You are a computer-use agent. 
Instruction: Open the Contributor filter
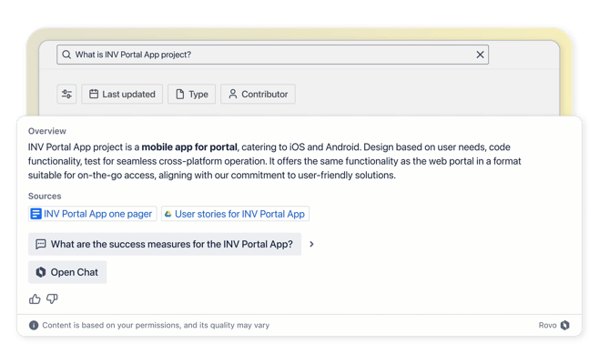(258, 94)
